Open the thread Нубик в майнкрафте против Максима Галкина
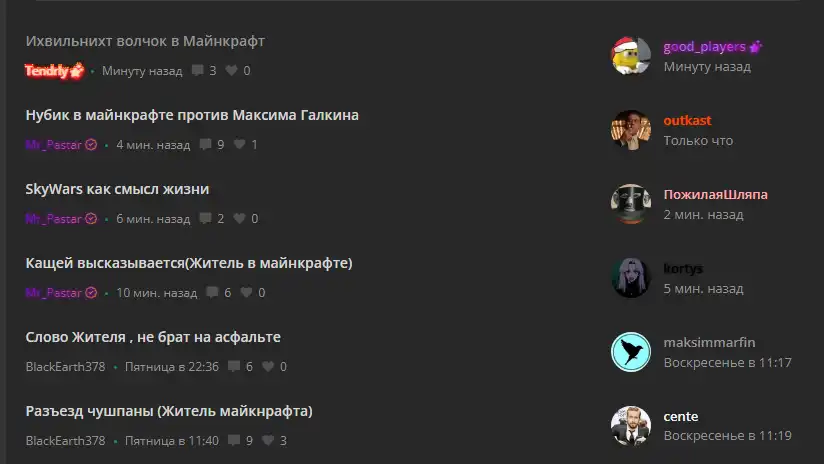This screenshot has height=464, width=824. point(192,115)
